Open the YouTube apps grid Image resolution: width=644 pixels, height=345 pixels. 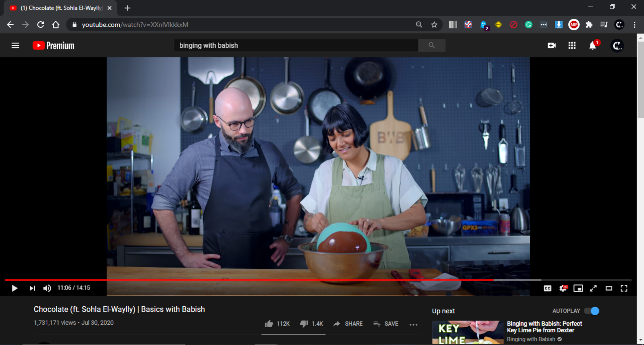(572, 45)
